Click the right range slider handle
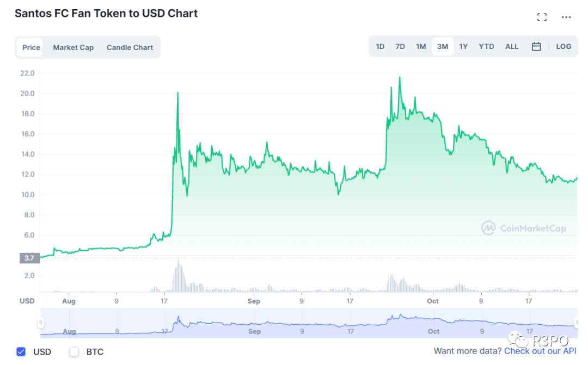This screenshot has height=365, width=588. point(577,323)
